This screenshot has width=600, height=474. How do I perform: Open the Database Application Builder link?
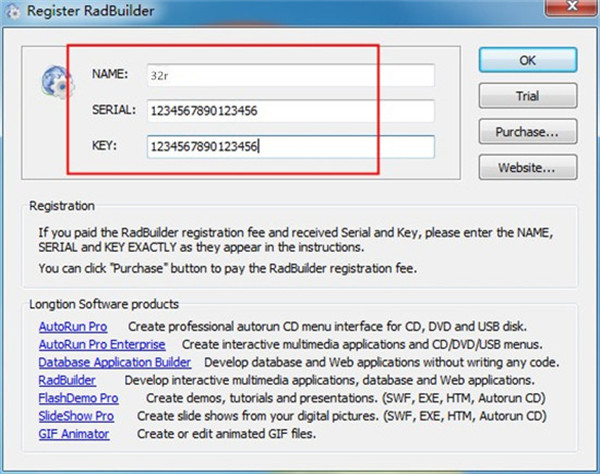[115, 362]
